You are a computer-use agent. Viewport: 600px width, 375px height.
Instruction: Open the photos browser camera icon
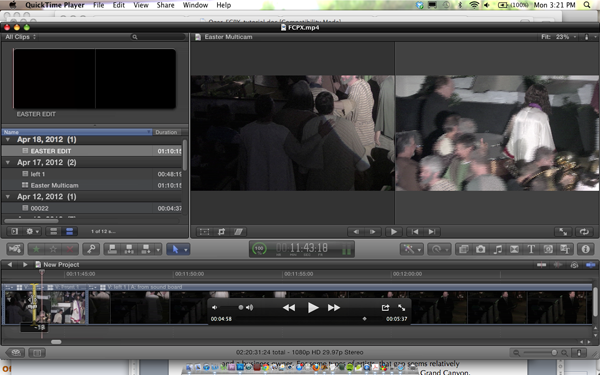pos(481,249)
